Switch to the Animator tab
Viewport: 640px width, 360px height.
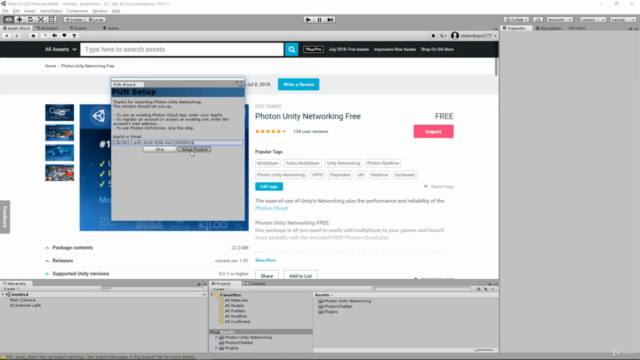pos(47,29)
